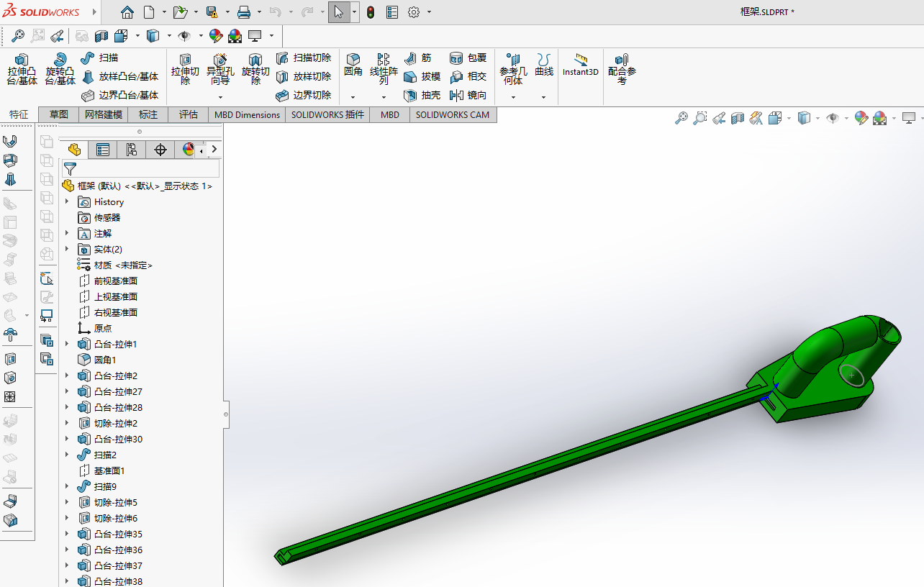Open Reference Geometry (参考几何体)
Viewport: 924px width, 587px height.
click(513, 69)
